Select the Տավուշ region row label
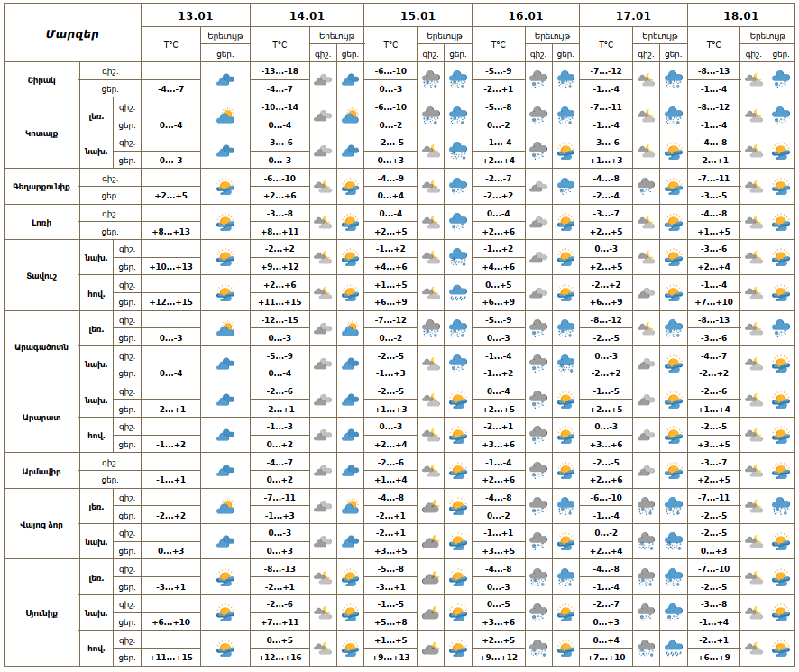This screenshot has height=672, width=799. 41,275
